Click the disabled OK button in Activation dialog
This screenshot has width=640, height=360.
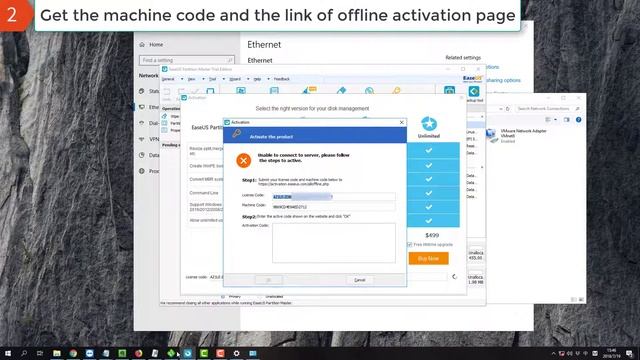click(x=269, y=280)
